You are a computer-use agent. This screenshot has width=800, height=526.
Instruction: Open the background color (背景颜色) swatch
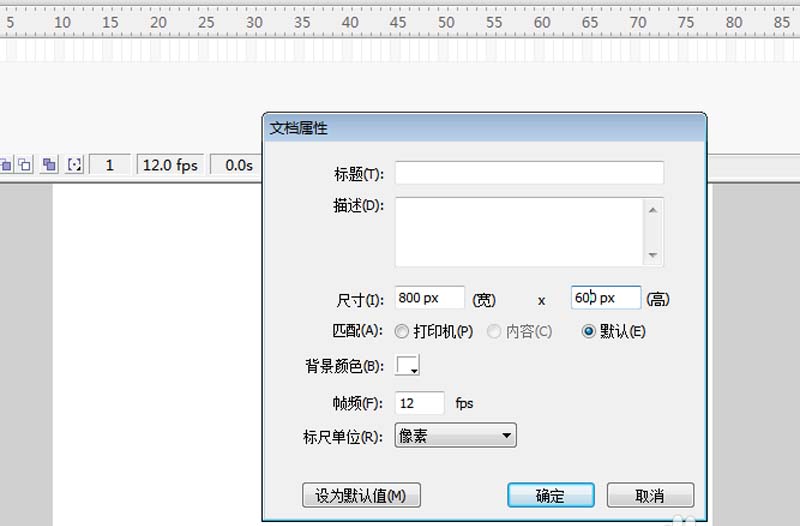[407, 365]
